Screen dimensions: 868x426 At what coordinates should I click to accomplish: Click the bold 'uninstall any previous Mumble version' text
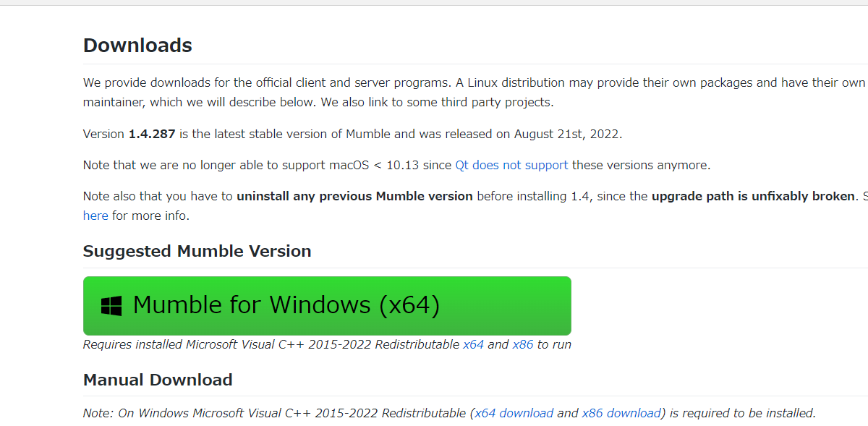pyautogui.click(x=354, y=196)
